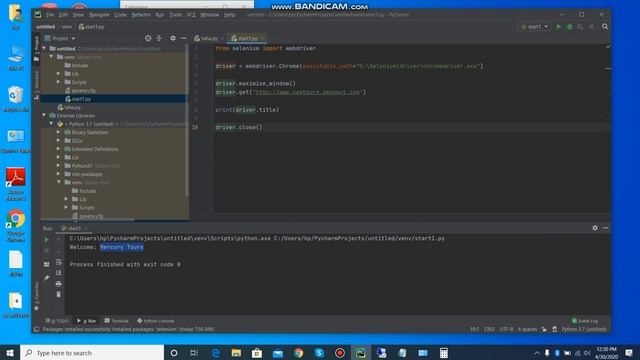Viewport: 640px width, 360px height.
Task: Click the newtours URL in driver.get line
Action: tap(308, 92)
